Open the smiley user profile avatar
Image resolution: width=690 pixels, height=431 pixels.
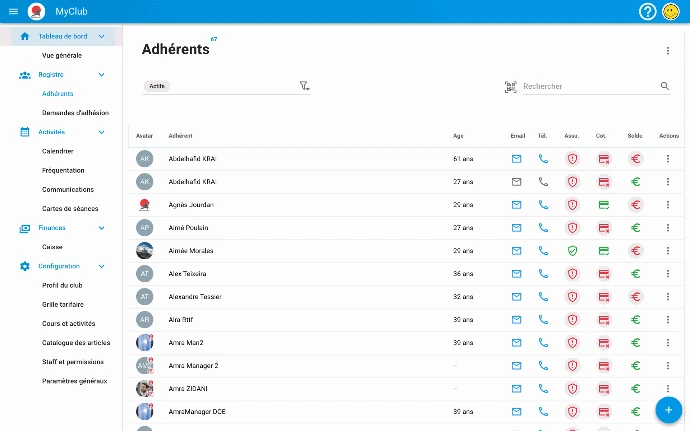pos(672,11)
